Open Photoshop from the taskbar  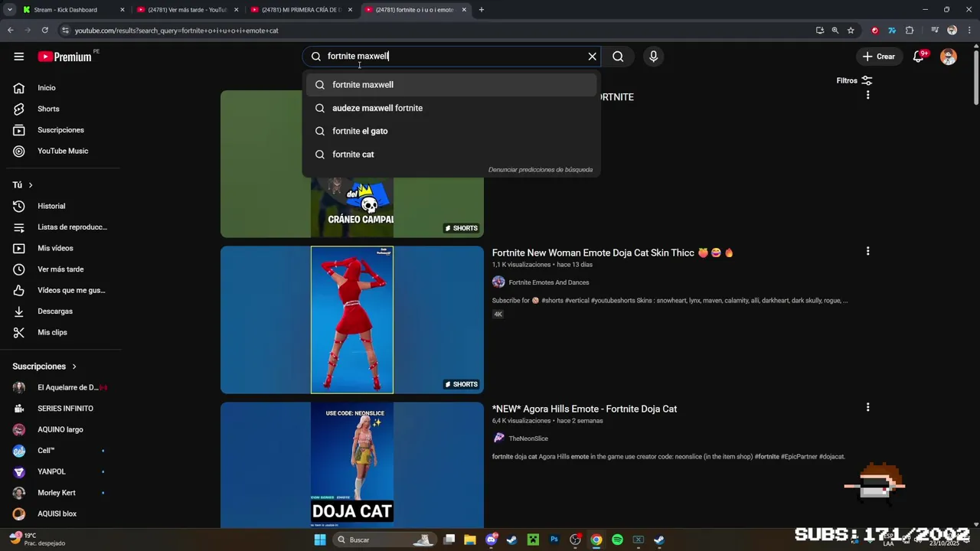click(554, 540)
